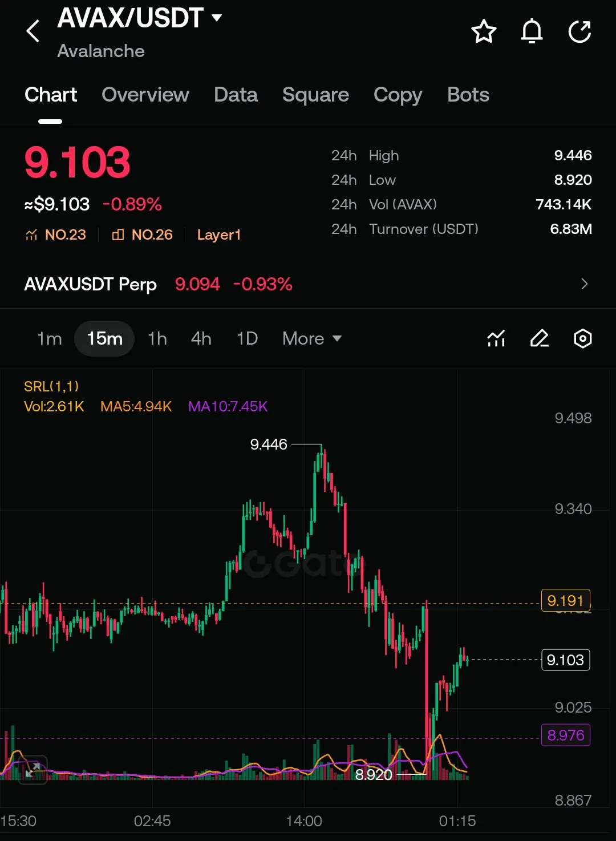Image resolution: width=616 pixels, height=841 pixels.
Task: Tap the 9.498 price axis label
Action: [x=573, y=418]
